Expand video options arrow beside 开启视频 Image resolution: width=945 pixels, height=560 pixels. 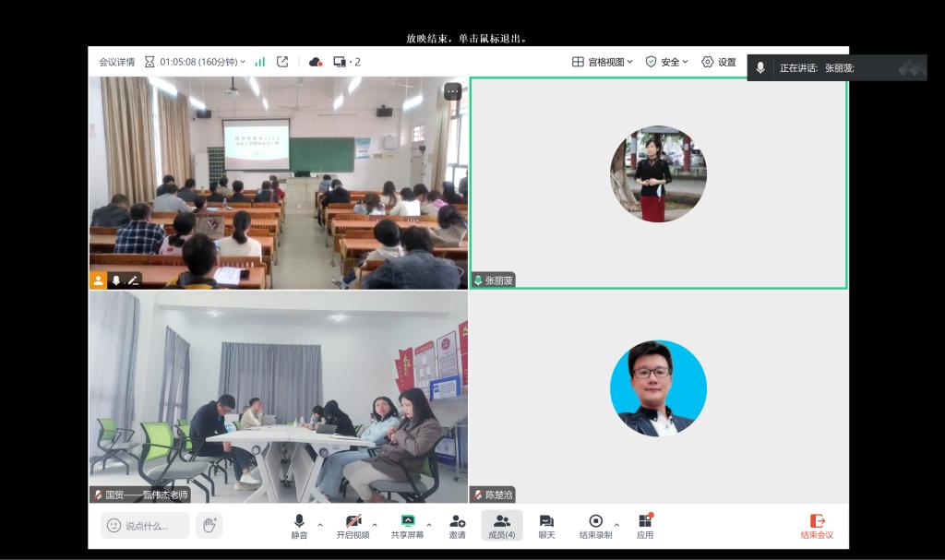pos(375,525)
